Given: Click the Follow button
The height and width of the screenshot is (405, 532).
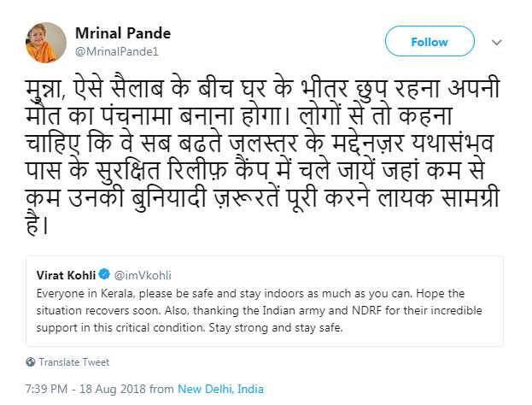Looking at the screenshot, I should pos(430,41).
